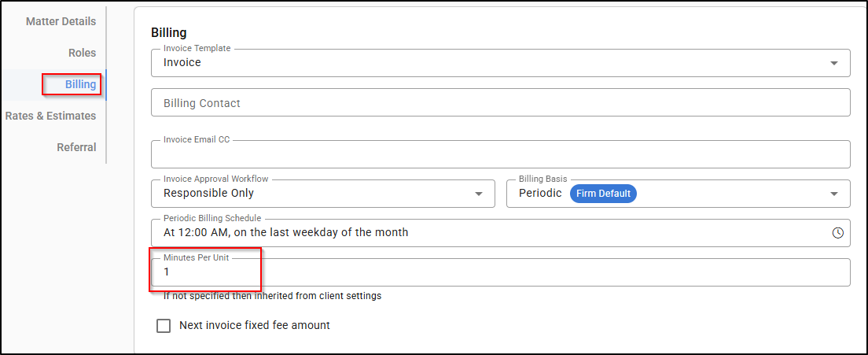Viewport: 868px width, 355px height.
Task: Open the Billing Basis dropdown arrow
Action: pos(834,194)
